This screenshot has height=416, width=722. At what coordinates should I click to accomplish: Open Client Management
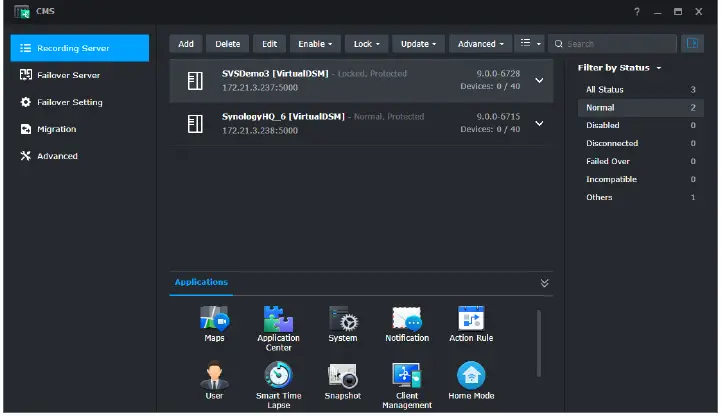[x=407, y=385]
